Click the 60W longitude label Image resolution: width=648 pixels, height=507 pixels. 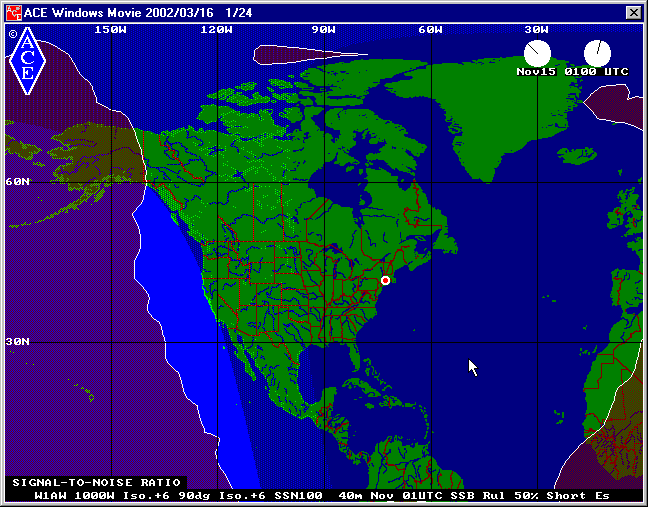click(x=430, y=30)
